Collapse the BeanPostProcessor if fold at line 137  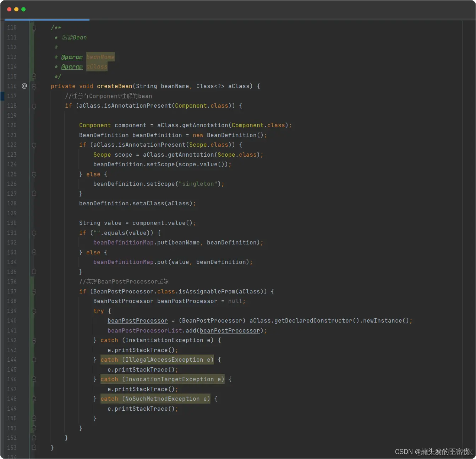[x=34, y=292]
